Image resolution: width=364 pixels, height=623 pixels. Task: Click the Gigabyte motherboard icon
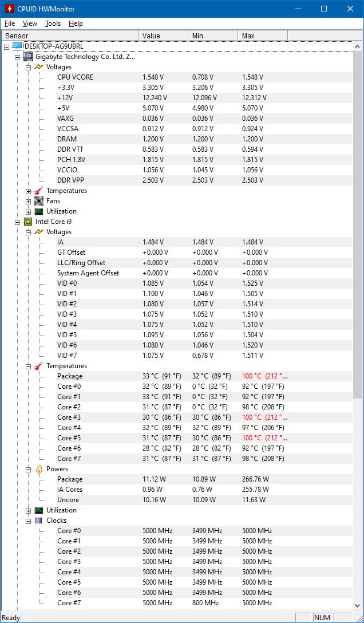coord(28,57)
